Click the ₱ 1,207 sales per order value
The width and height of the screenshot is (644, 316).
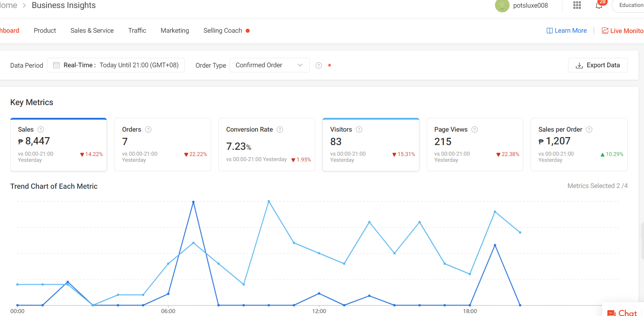click(x=555, y=141)
